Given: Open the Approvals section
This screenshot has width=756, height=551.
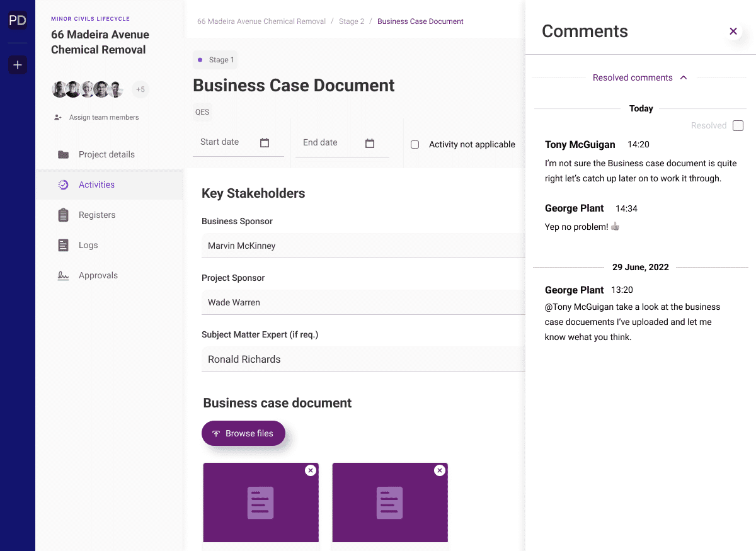Looking at the screenshot, I should (x=98, y=275).
